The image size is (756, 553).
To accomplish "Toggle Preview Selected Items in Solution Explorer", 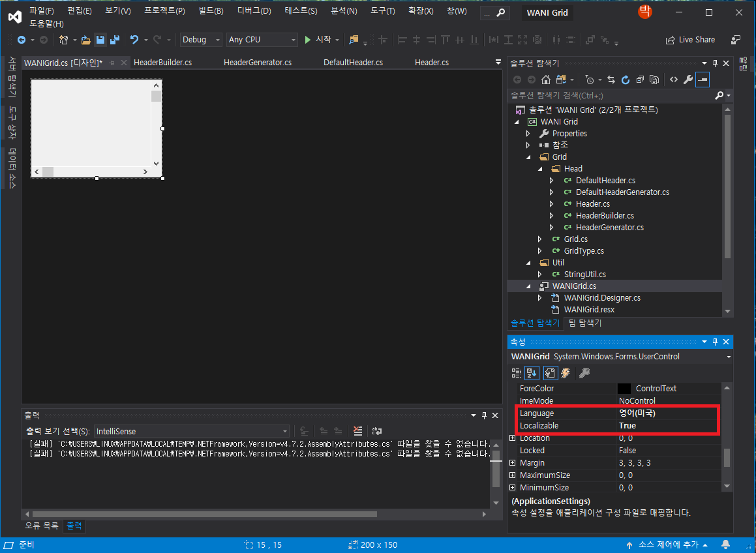I will (703, 80).
